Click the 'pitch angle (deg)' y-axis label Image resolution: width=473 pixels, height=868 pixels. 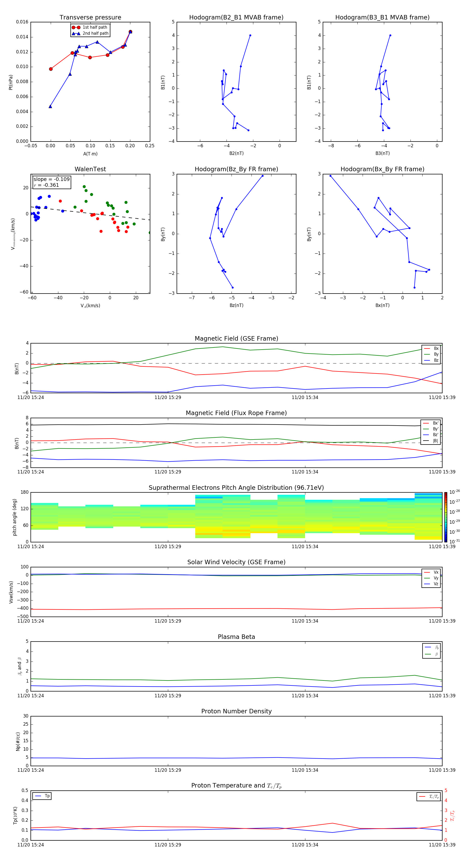[x=14, y=517]
